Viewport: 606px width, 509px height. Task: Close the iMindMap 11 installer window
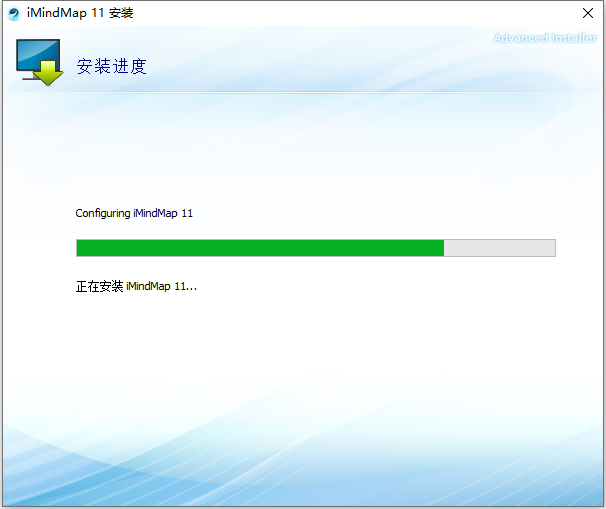pos(587,13)
